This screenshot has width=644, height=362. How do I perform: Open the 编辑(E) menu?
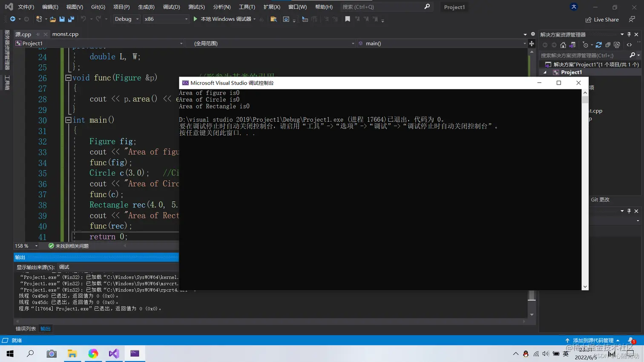point(50,7)
